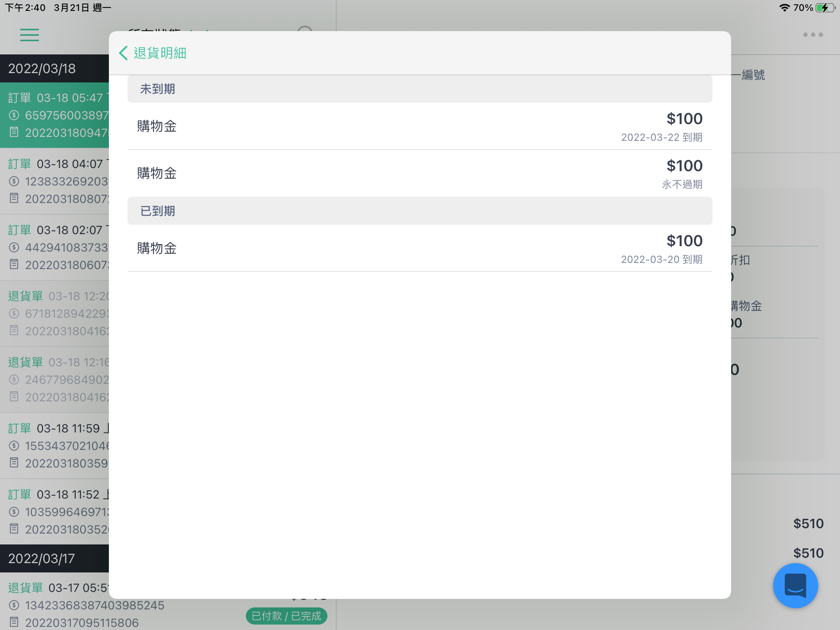The width and height of the screenshot is (840, 630).
Task: Select order 03-18 11:59 in the list
Action: click(x=54, y=446)
